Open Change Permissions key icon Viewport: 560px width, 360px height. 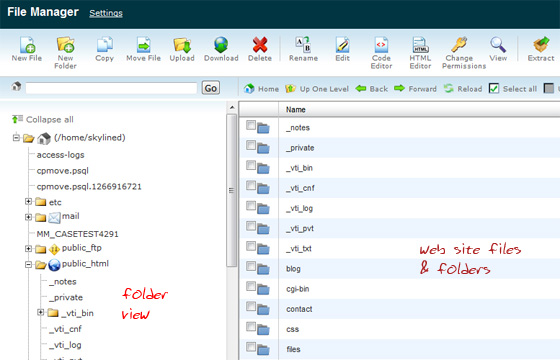(459, 45)
